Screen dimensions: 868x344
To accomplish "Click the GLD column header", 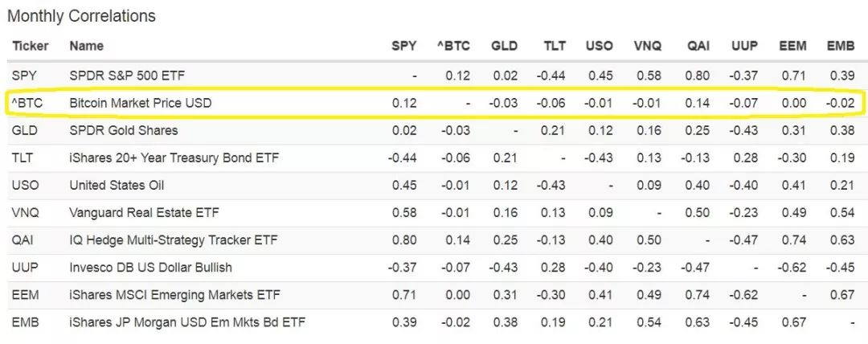I will [x=504, y=46].
